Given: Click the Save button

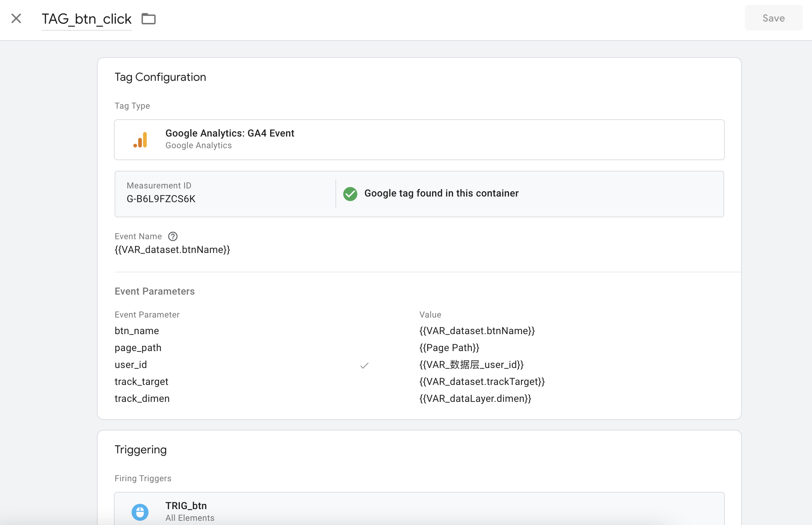Looking at the screenshot, I should tap(774, 18).
